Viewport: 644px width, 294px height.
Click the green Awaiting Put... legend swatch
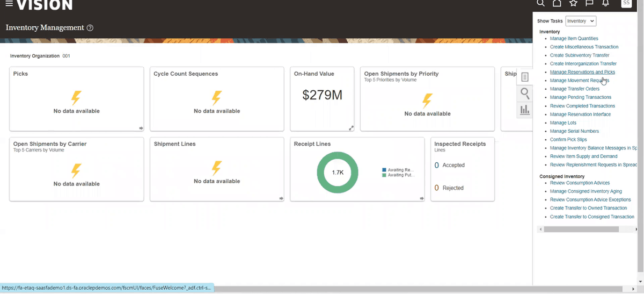(384, 175)
